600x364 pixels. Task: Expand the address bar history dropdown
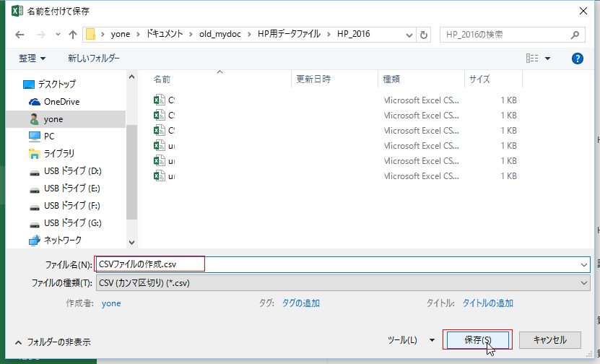pos(409,35)
